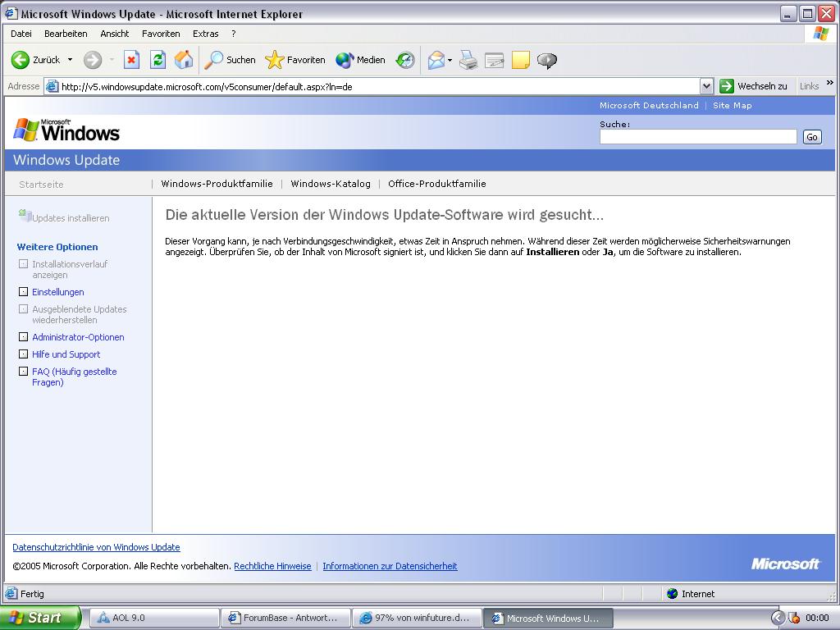
Task: Expand the address bar dropdown
Action: [706, 86]
